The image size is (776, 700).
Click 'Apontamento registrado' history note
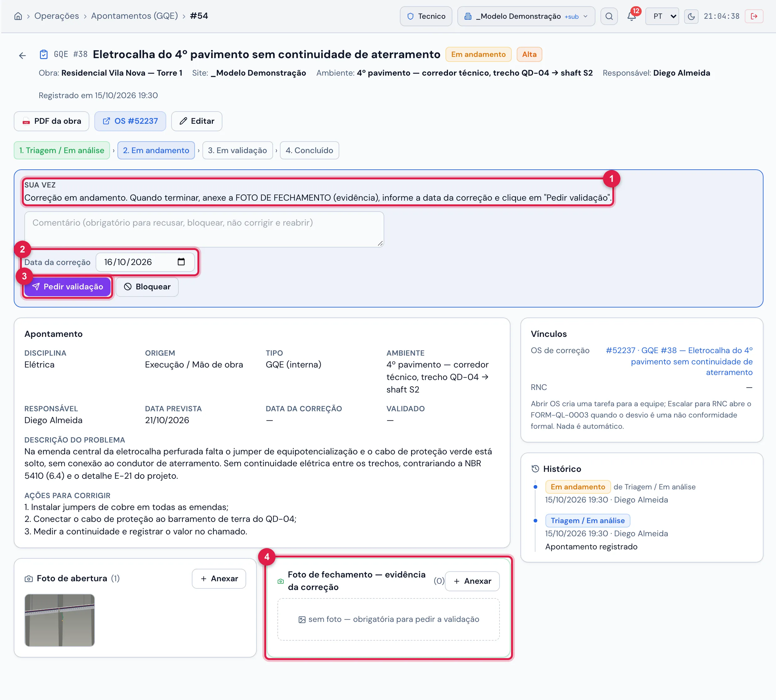coord(591,547)
